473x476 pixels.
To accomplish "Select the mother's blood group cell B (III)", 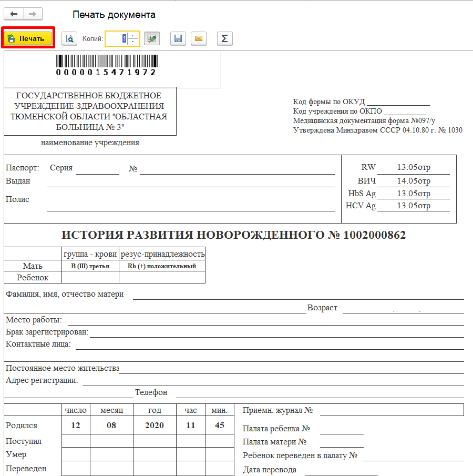I will 90,266.
